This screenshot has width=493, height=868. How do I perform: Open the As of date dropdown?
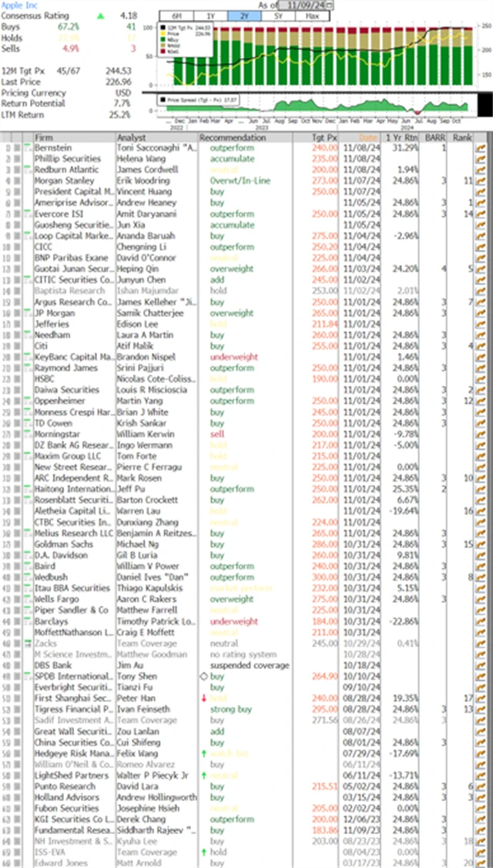[330, 5]
